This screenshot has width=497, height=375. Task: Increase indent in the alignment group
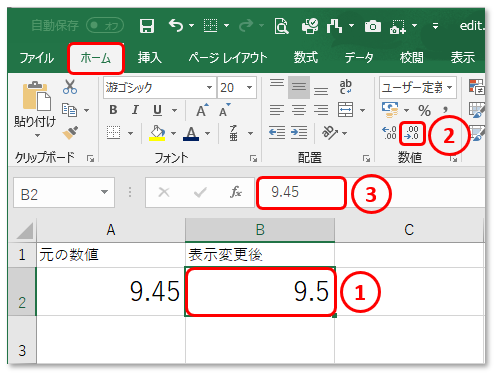[299, 133]
